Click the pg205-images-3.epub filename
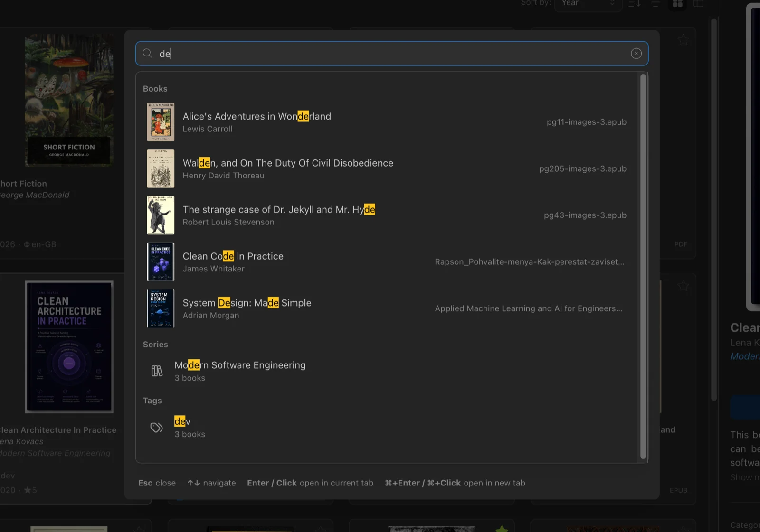This screenshot has width=760, height=532. (582, 168)
